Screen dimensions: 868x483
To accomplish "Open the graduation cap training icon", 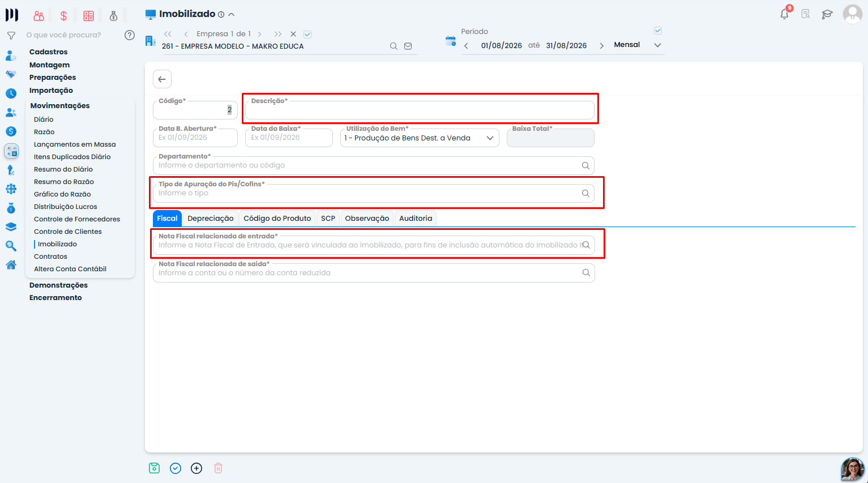I will point(827,14).
